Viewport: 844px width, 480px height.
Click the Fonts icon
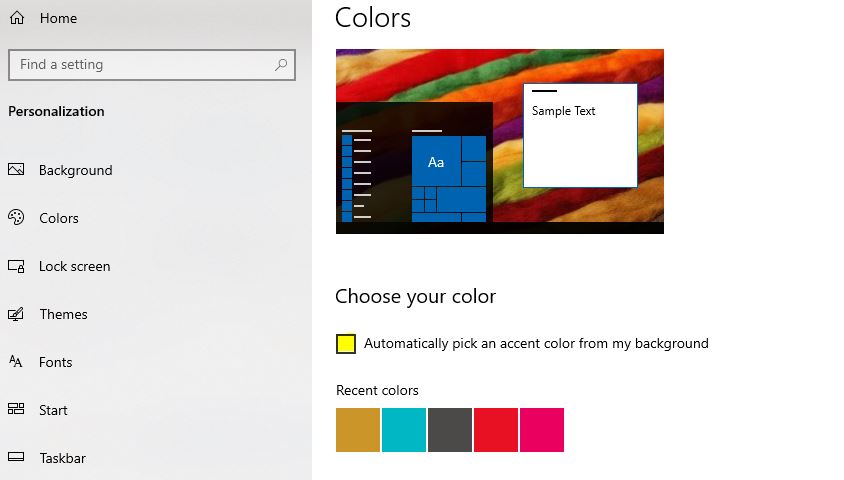16,362
